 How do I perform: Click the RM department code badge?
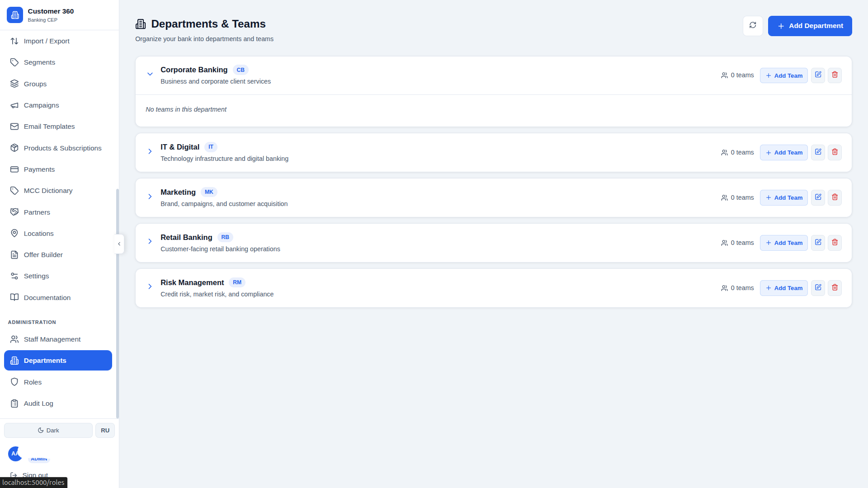point(237,282)
